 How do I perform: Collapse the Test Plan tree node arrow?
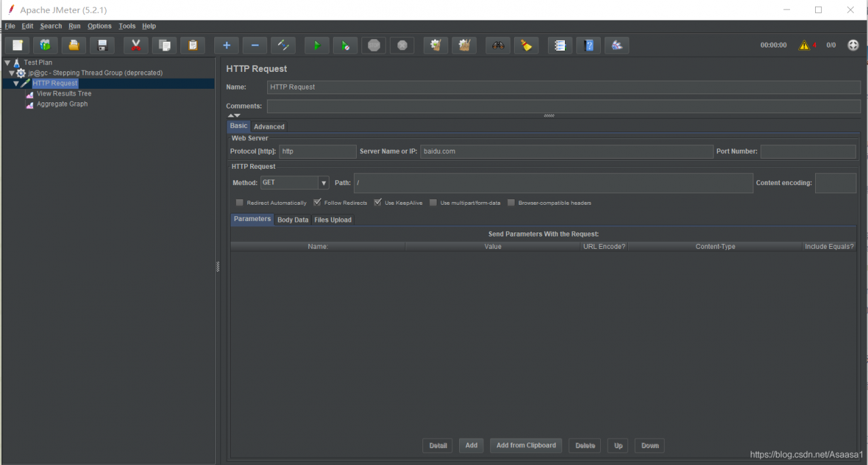click(x=7, y=62)
